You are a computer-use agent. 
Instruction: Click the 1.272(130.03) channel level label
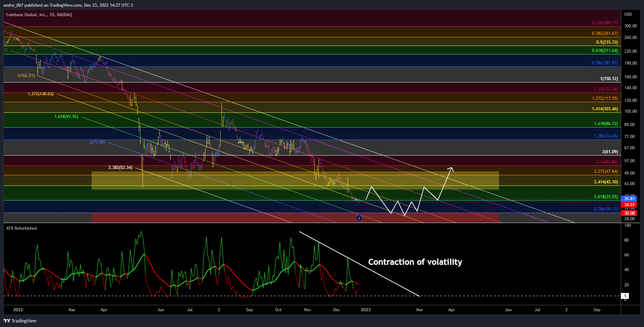[41, 94]
